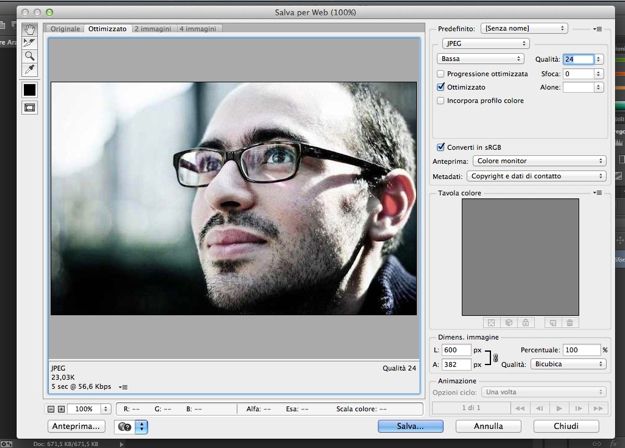Select the Hand tool
The width and height of the screenshot is (625, 448).
coord(29,28)
